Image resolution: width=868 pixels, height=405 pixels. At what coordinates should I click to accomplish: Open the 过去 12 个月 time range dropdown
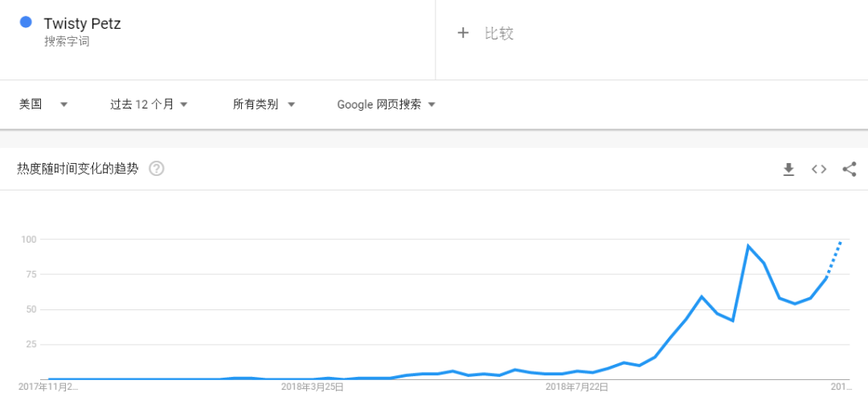tap(149, 104)
